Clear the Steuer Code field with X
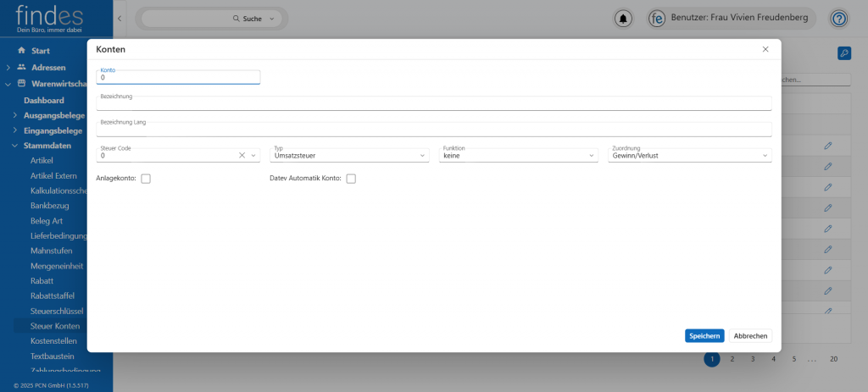 coord(242,156)
